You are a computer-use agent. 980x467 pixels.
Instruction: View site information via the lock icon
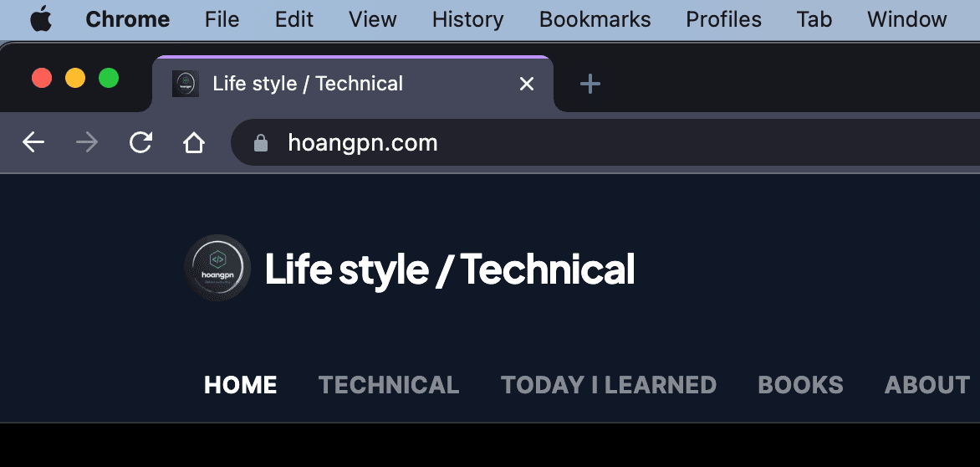(x=261, y=143)
